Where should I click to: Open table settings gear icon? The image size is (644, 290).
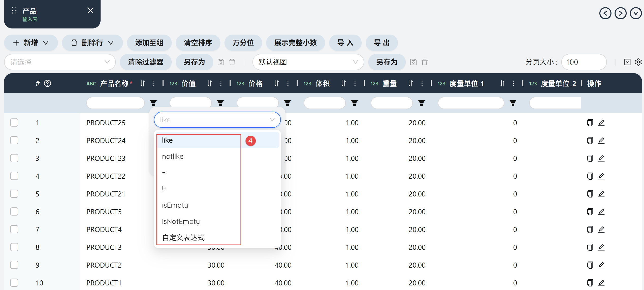pos(638,62)
